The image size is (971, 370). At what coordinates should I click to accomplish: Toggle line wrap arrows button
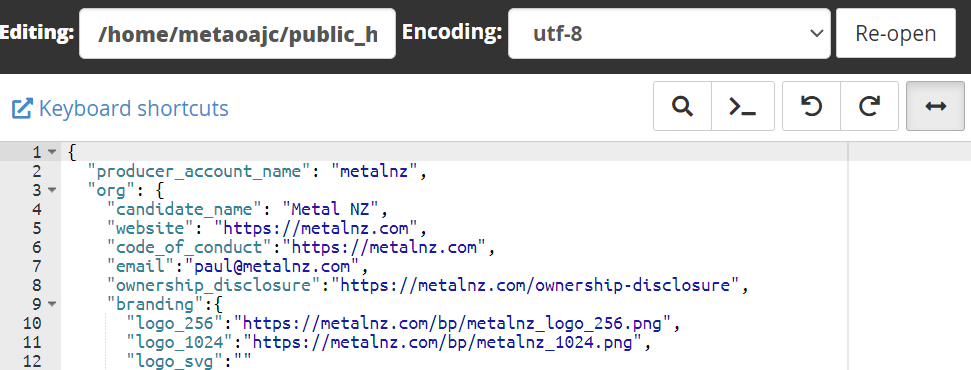[x=935, y=106]
